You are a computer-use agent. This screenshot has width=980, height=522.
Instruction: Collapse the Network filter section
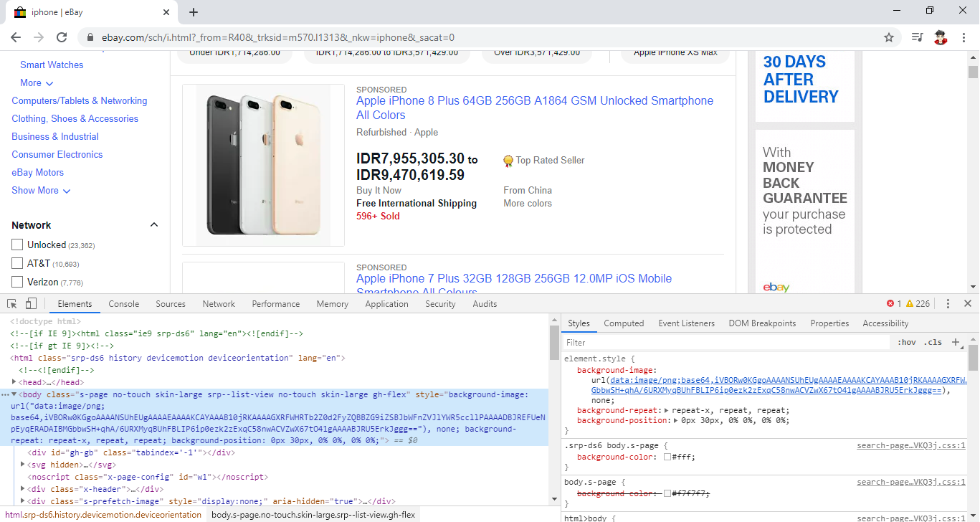click(153, 224)
